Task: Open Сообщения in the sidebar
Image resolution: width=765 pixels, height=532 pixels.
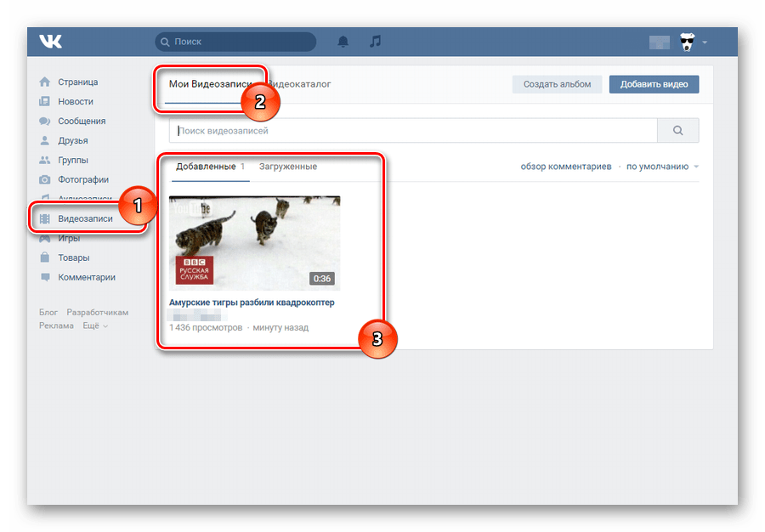Action: 82,121
